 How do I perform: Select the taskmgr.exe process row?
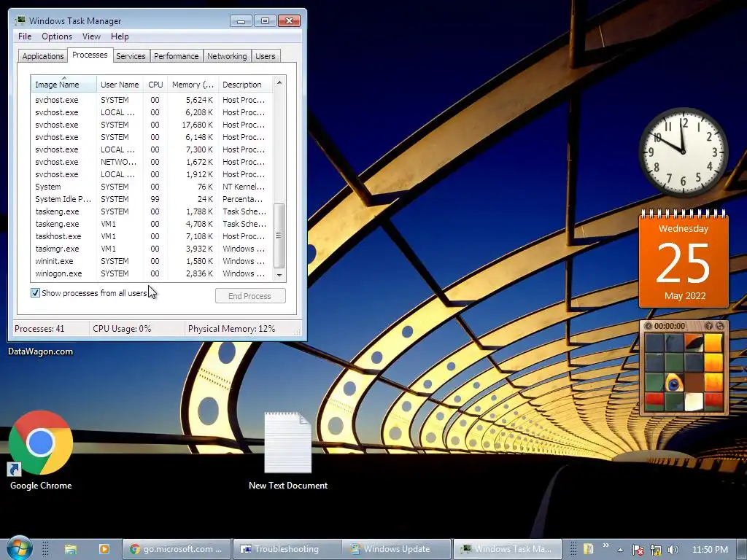tap(152, 249)
